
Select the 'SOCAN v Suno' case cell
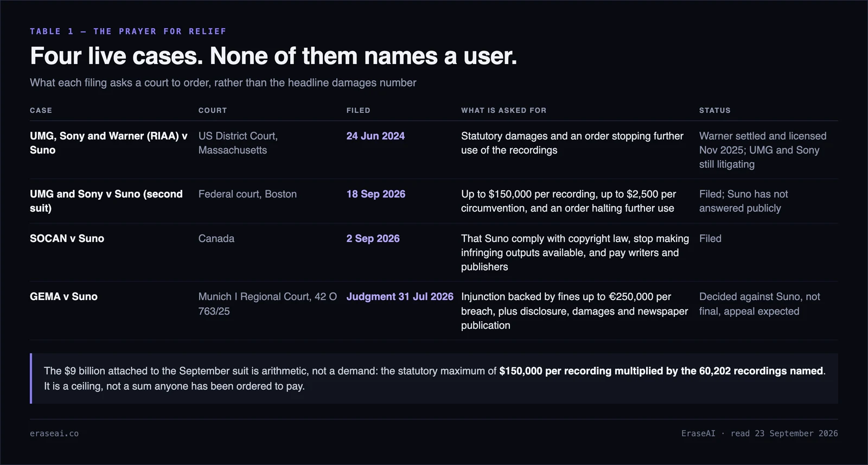click(67, 238)
